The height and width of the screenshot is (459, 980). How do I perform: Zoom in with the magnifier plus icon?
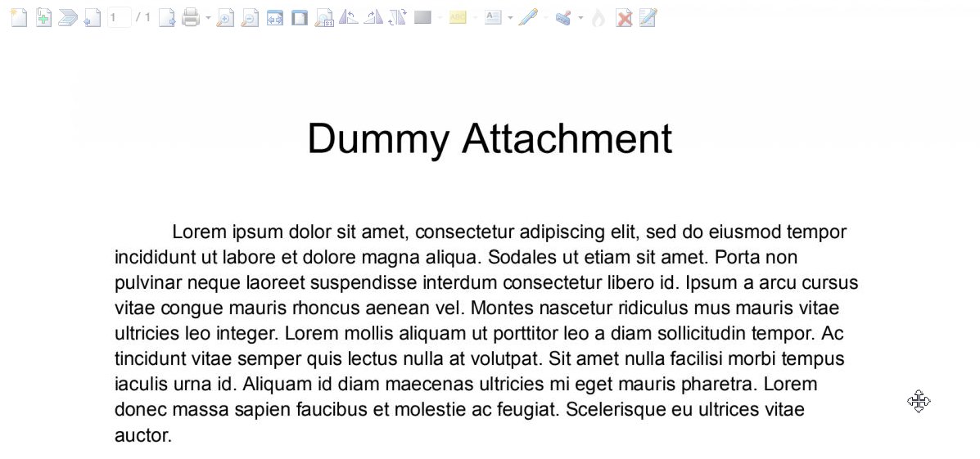(225, 17)
